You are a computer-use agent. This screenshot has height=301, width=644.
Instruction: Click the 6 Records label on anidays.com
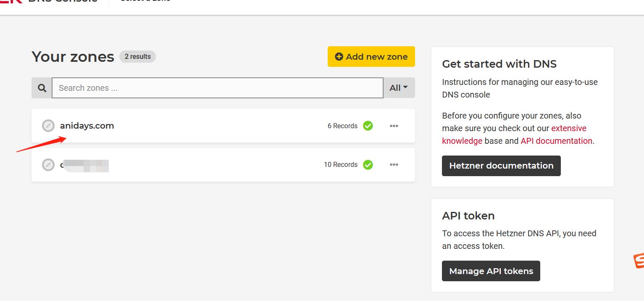pyautogui.click(x=342, y=126)
